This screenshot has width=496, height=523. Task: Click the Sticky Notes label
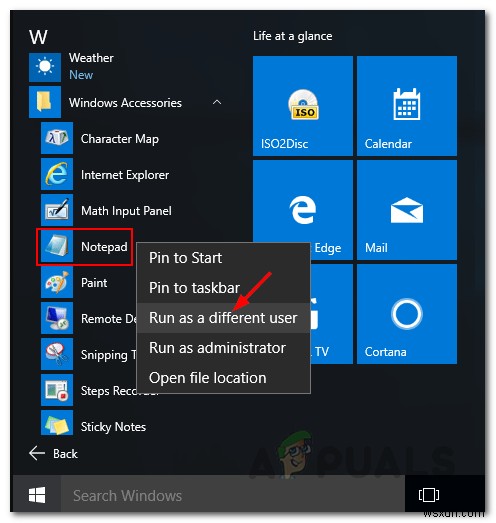[113, 427]
